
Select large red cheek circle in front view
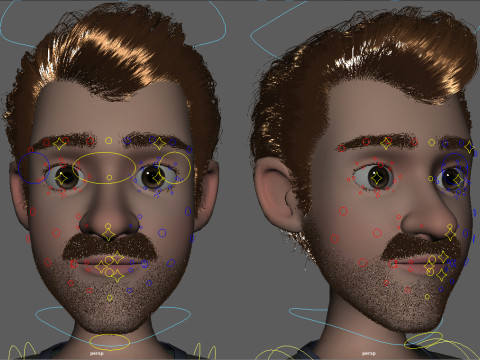coord(56,233)
